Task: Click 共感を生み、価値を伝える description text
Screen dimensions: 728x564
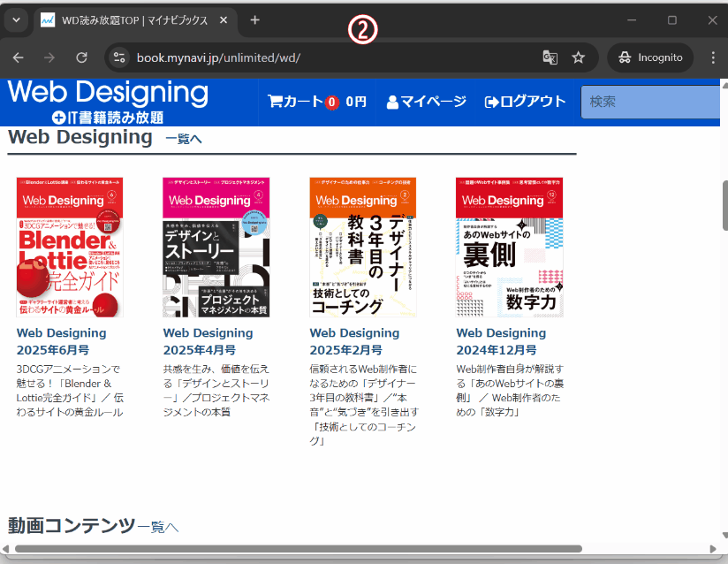Action: [216, 391]
